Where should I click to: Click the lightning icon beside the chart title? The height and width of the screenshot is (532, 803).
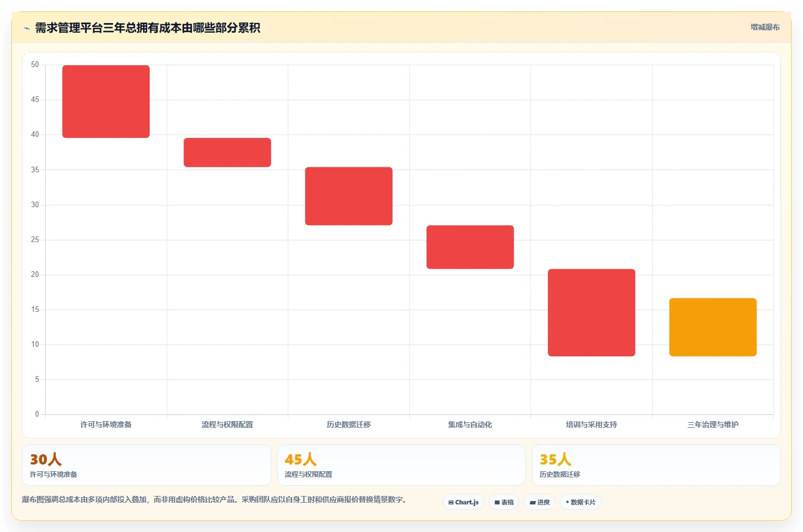tap(26, 28)
